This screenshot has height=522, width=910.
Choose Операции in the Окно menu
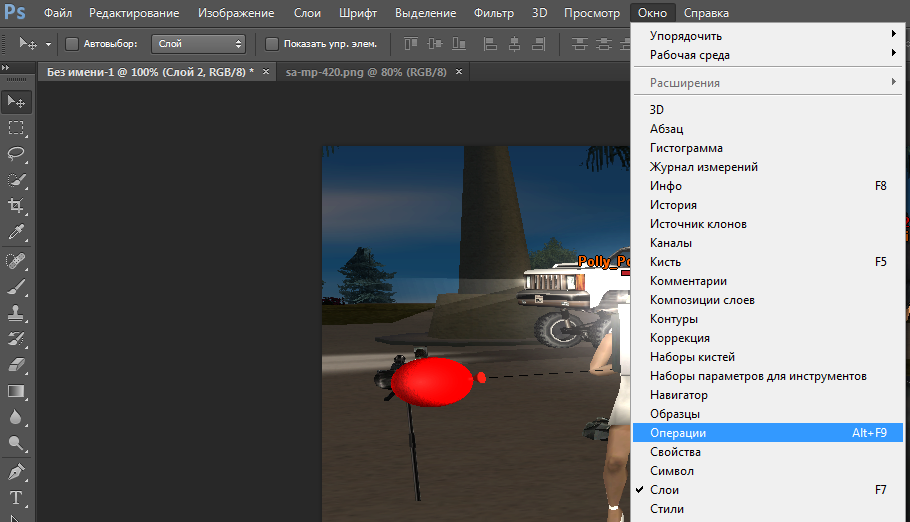click(x=768, y=433)
